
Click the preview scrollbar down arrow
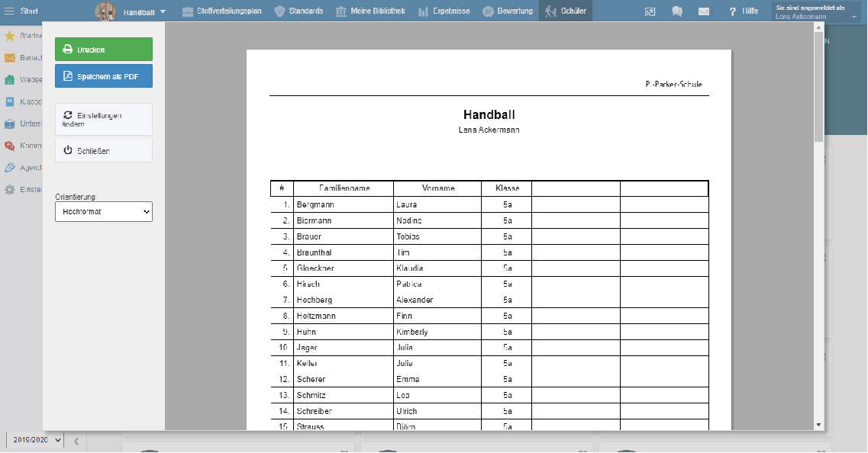818,425
